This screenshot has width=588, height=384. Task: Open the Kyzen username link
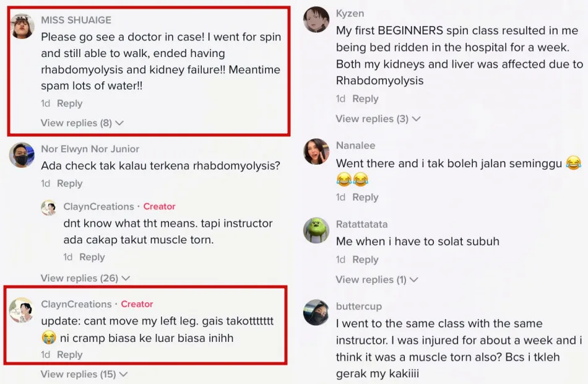(350, 13)
